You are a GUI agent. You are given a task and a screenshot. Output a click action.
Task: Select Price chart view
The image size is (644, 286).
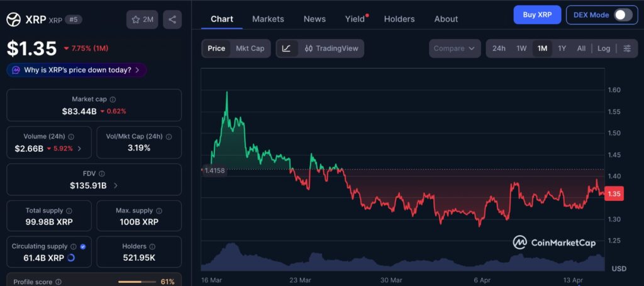click(216, 49)
